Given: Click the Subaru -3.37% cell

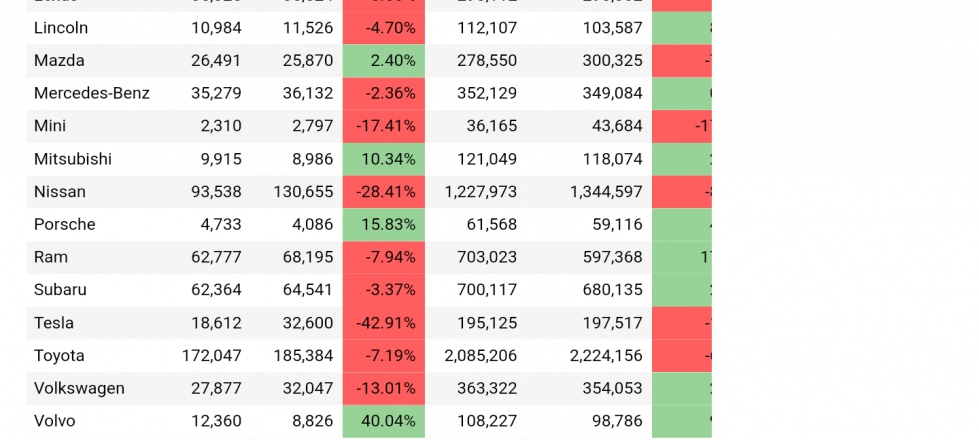Looking at the screenshot, I should click(383, 290).
